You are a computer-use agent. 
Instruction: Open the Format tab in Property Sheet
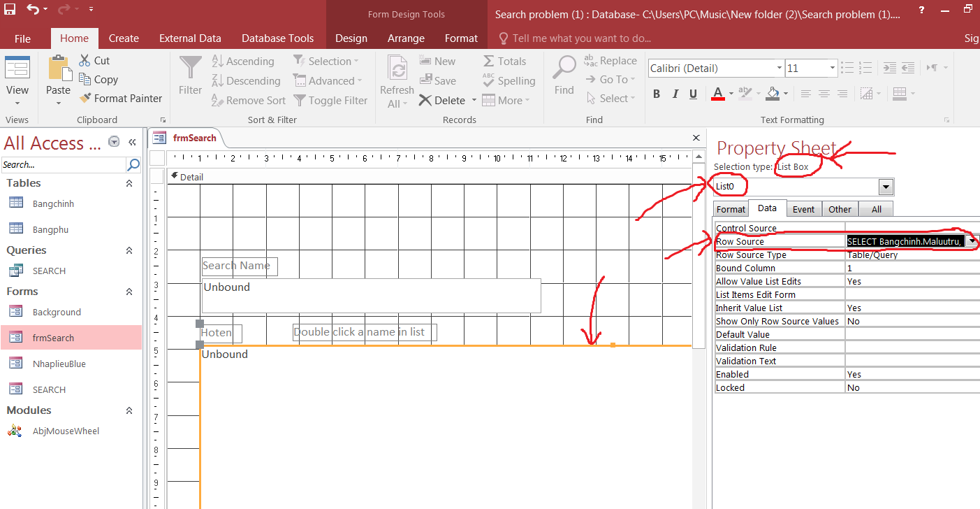pos(731,209)
